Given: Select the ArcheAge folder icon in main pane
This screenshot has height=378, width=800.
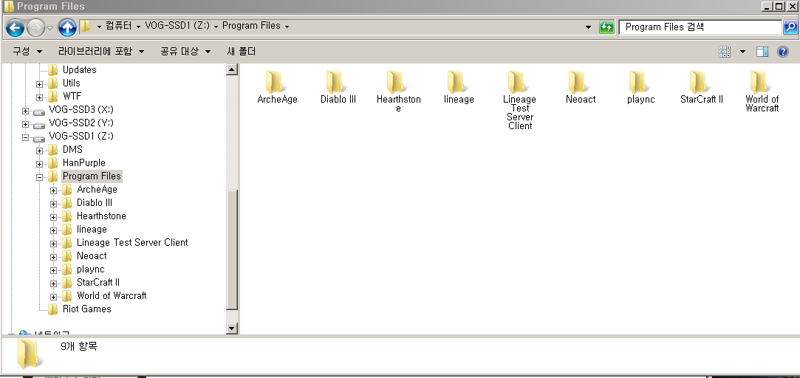Looking at the screenshot, I should tap(277, 87).
